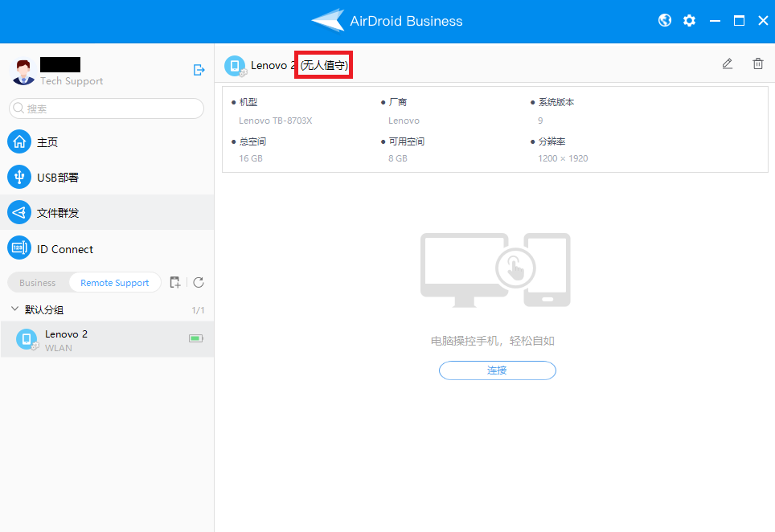The height and width of the screenshot is (532, 775).
Task: Click the 默认分组 group label
Action: (x=44, y=309)
